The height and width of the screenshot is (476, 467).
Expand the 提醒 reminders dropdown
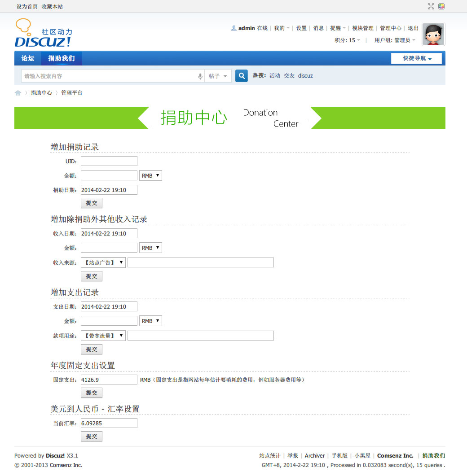pyautogui.click(x=338, y=28)
